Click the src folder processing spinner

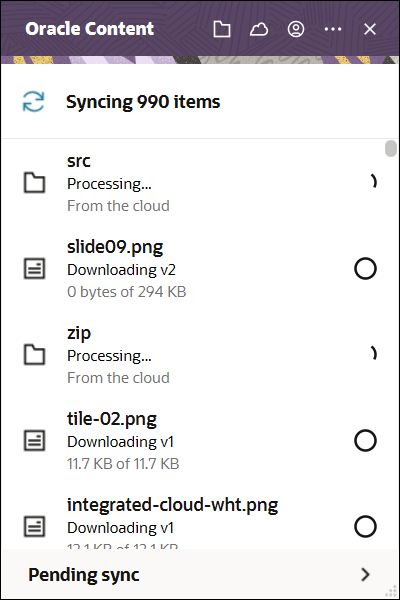[373, 181]
